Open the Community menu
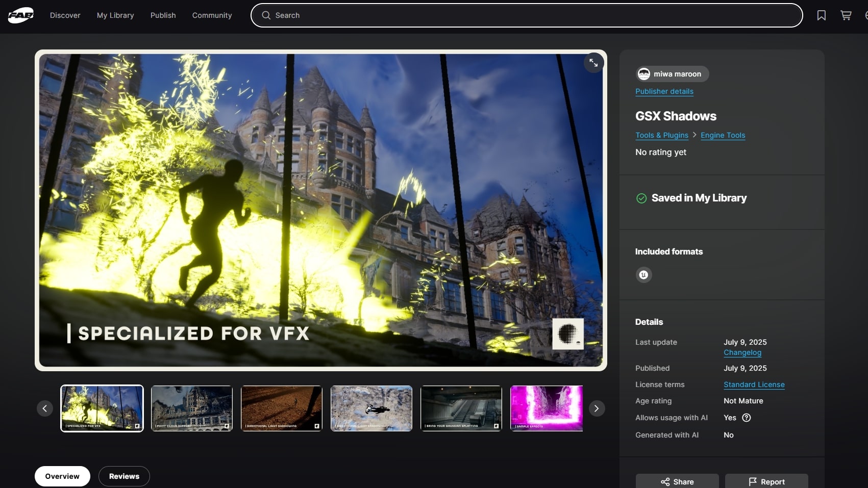This screenshot has width=868, height=488. coord(212,15)
